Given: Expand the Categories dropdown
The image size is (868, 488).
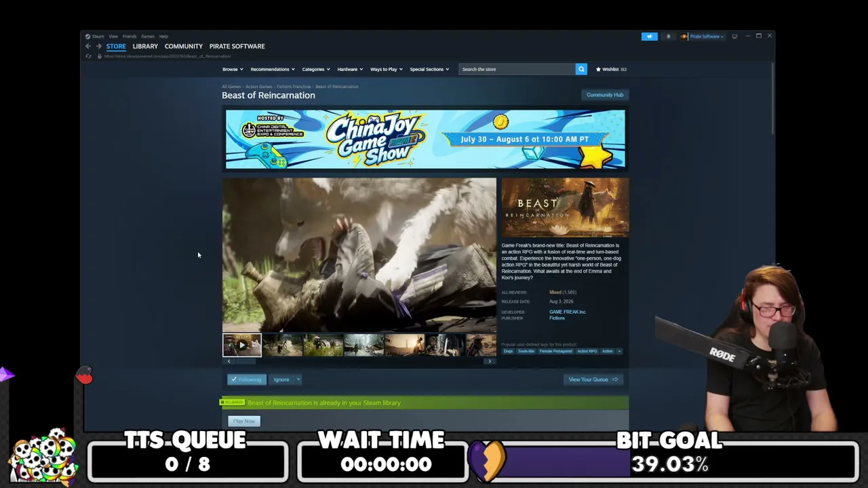Looking at the screenshot, I should 316,69.
